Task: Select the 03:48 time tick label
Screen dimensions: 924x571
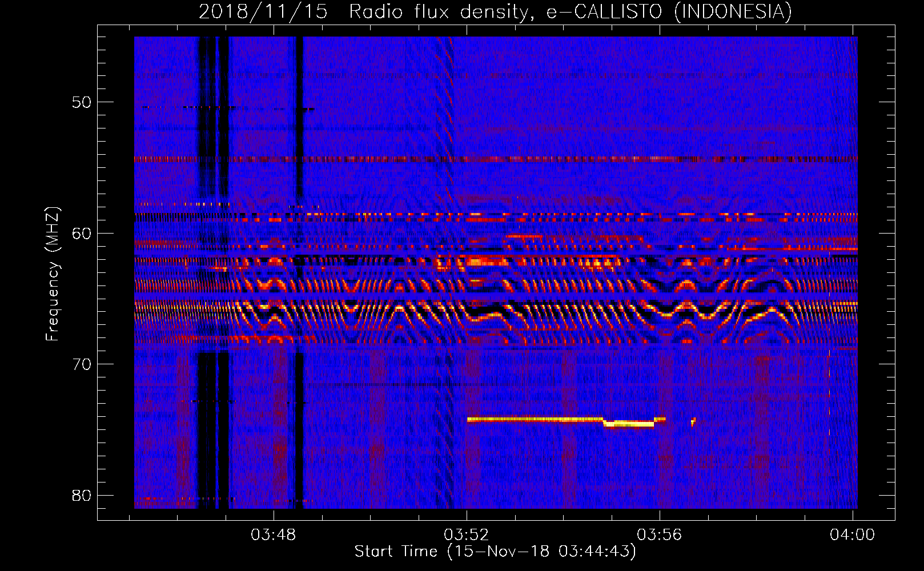Action: [274, 535]
